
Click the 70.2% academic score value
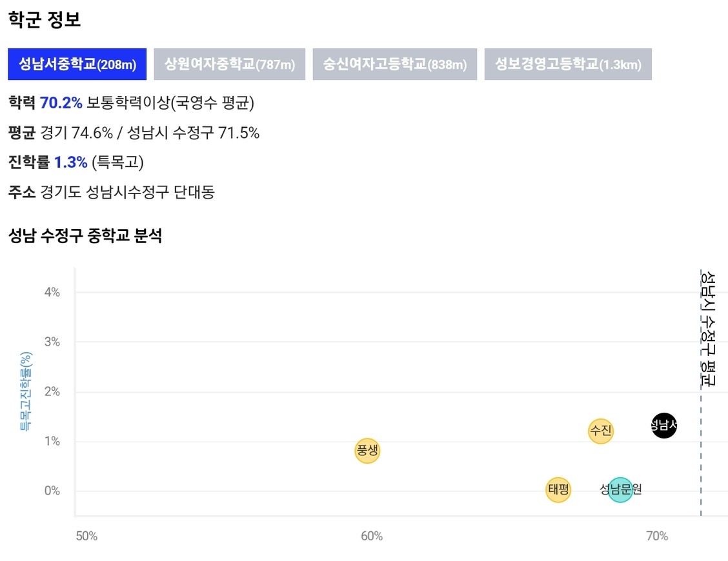[61, 103]
